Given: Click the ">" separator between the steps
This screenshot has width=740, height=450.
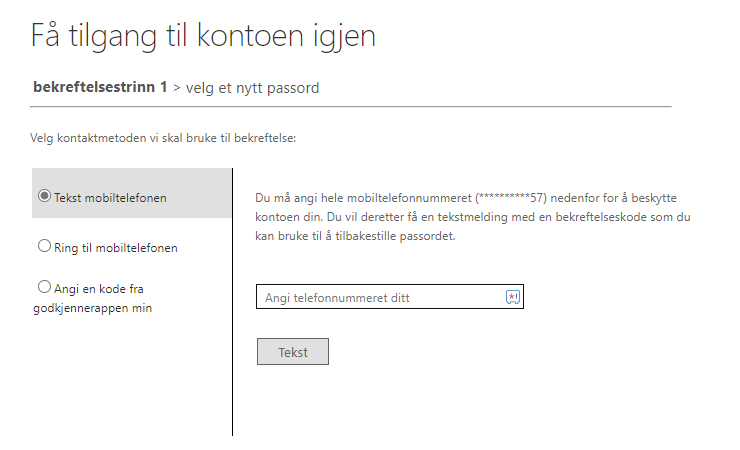Looking at the screenshot, I should pos(177,88).
